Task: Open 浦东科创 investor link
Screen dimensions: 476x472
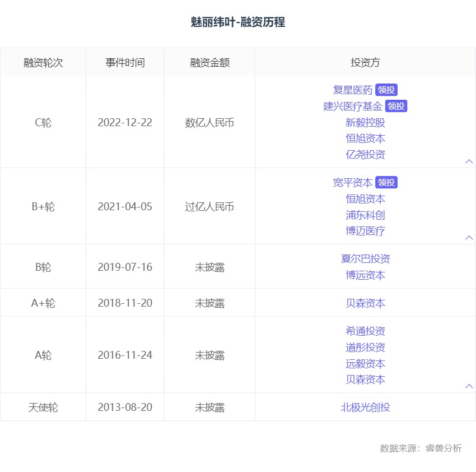Action: (365, 215)
